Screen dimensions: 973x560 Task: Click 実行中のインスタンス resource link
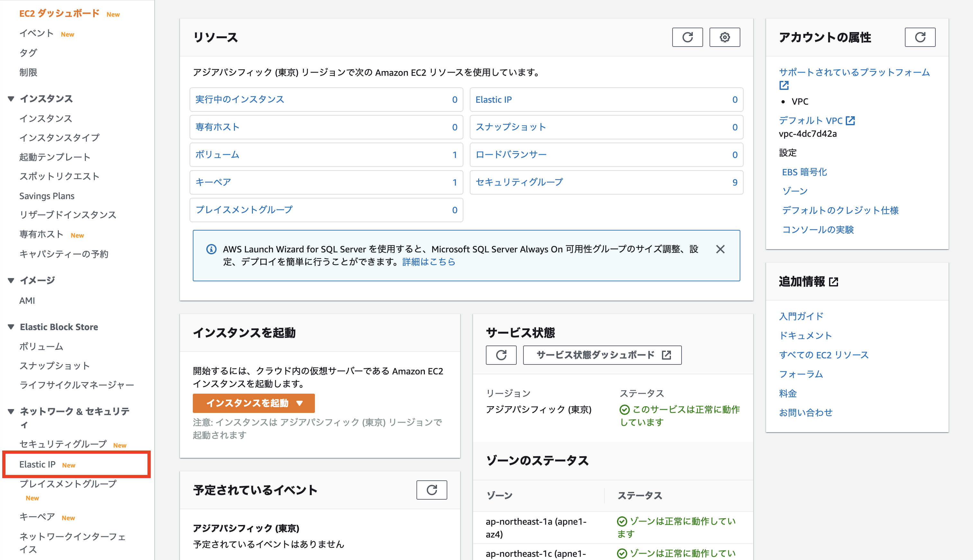point(240,100)
